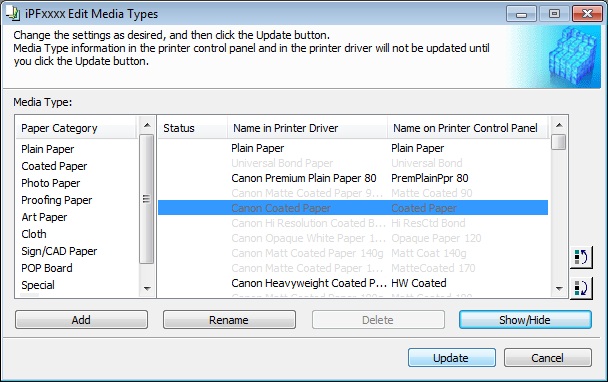Viewport: 608px width, 382px height.
Task: Close the Edit Media Types window
Action: pos(587,14)
